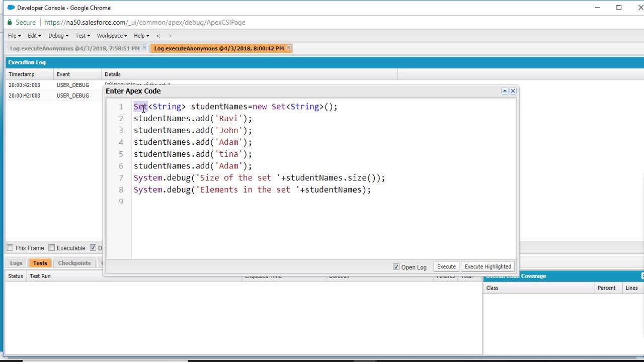
Task: Enable the This Frame checkbox
Action: tap(10, 248)
